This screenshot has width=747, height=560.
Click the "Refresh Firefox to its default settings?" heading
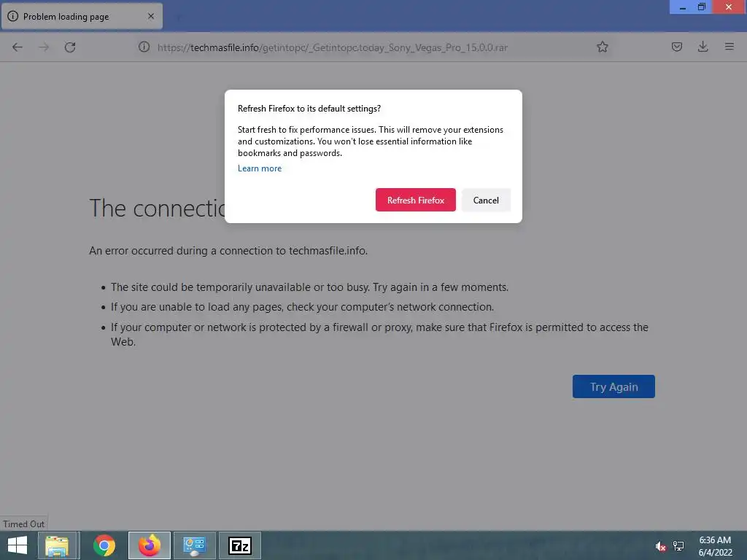309,109
